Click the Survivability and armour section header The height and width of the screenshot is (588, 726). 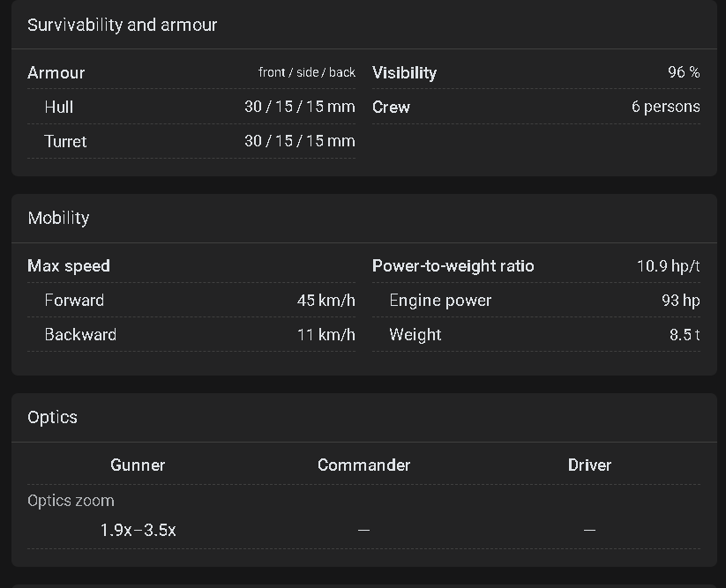point(123,25)
